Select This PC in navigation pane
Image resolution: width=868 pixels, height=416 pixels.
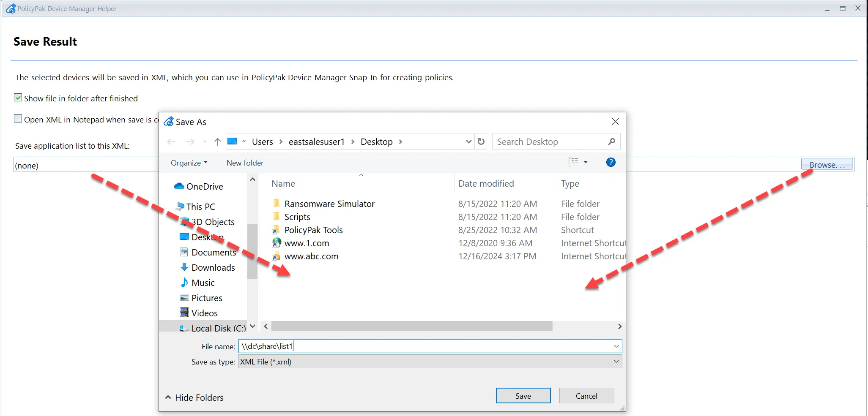click(x=195, y=207)
